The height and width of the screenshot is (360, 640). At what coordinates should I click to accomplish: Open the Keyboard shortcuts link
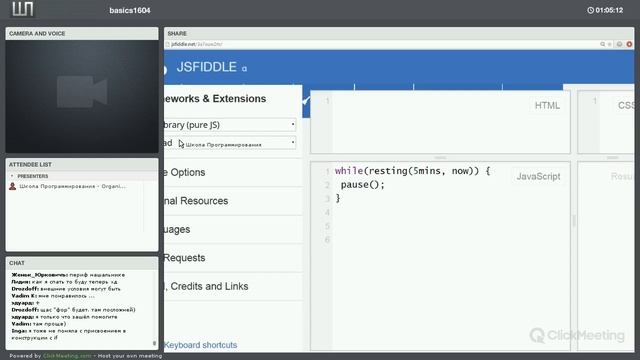coord(200,345)
